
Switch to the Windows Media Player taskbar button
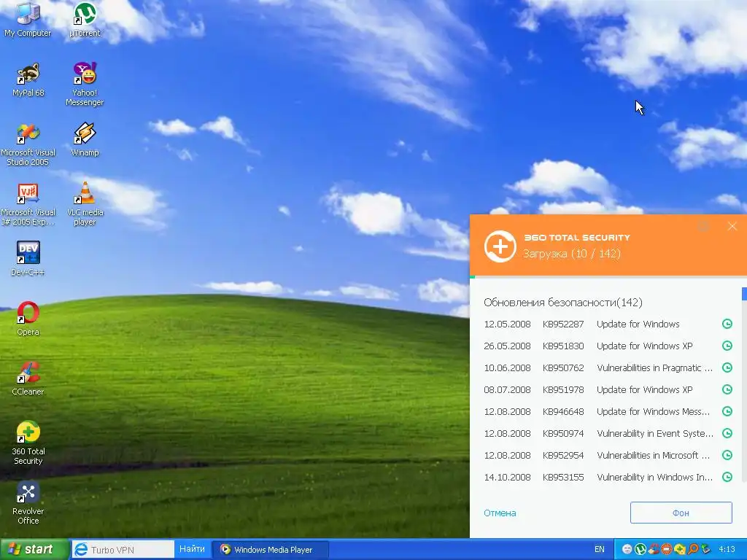[x=270, y=550]
